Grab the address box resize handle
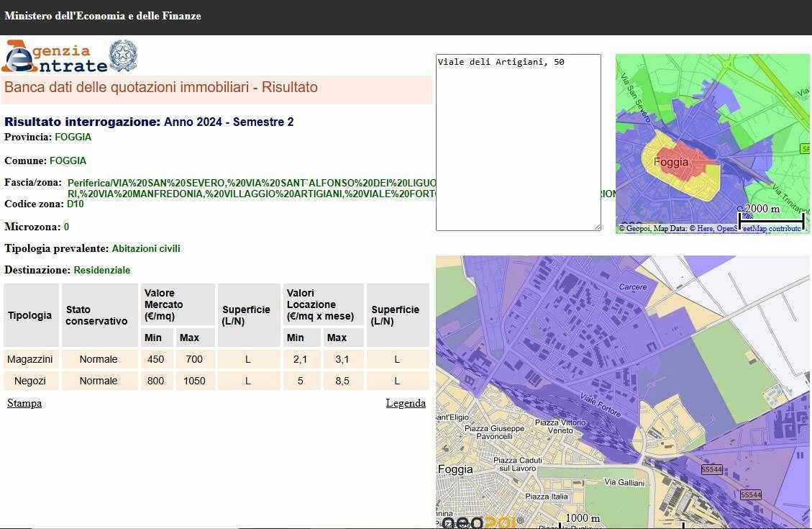Screen dimensions: 812x529 point(596,227)
